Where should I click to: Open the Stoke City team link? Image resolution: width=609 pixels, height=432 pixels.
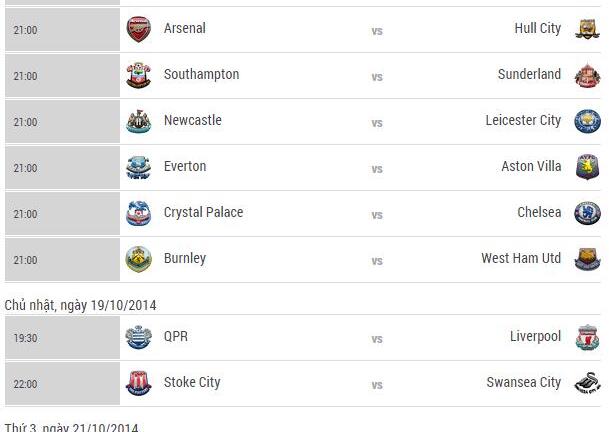click(x=192, y=382)
